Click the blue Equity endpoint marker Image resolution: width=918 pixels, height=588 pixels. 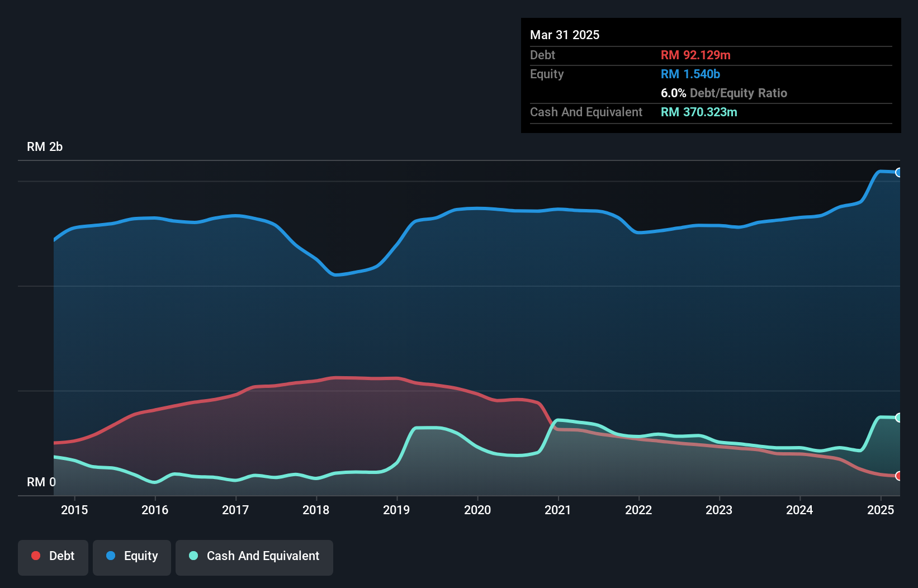tap(898, 172)
